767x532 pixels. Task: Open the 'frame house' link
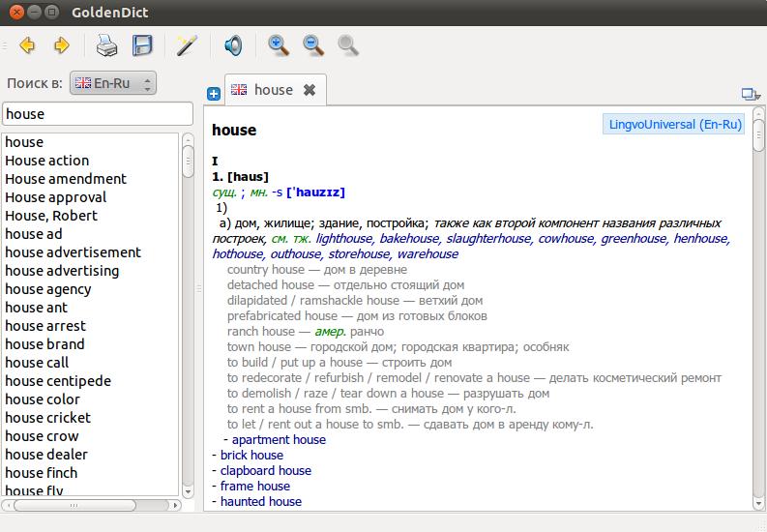[x=254, y=487]
